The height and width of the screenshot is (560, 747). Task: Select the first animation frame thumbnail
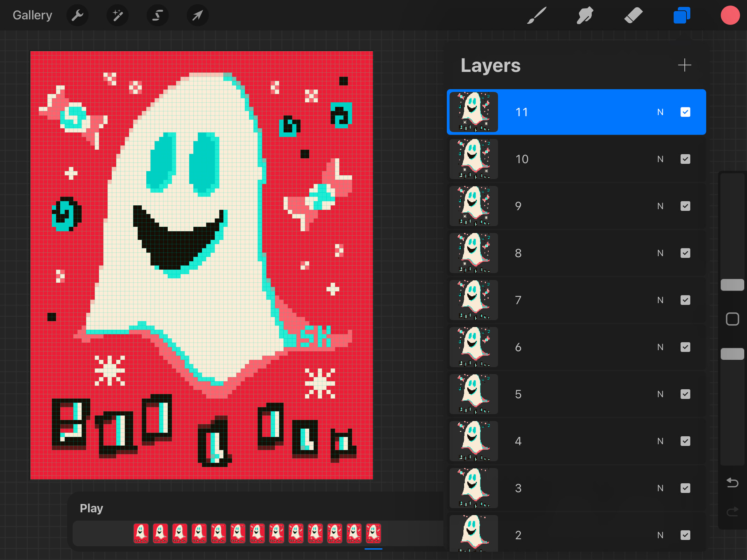coord(141,533)
